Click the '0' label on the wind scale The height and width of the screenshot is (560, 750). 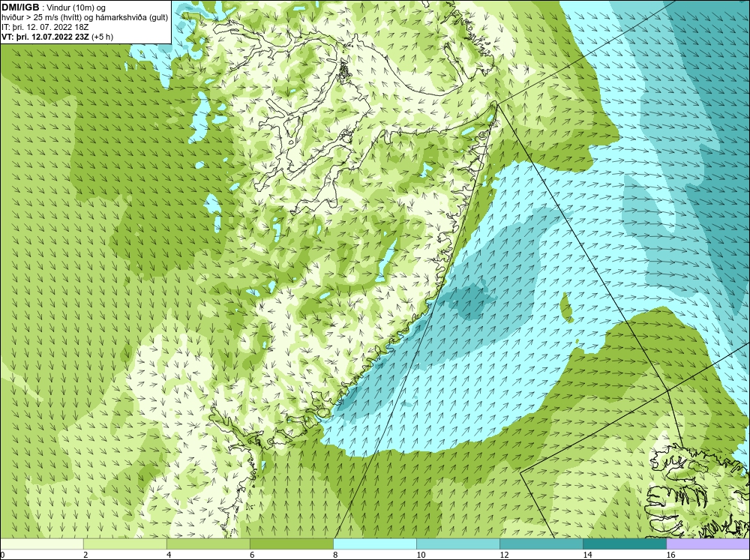tap(2, 555)
